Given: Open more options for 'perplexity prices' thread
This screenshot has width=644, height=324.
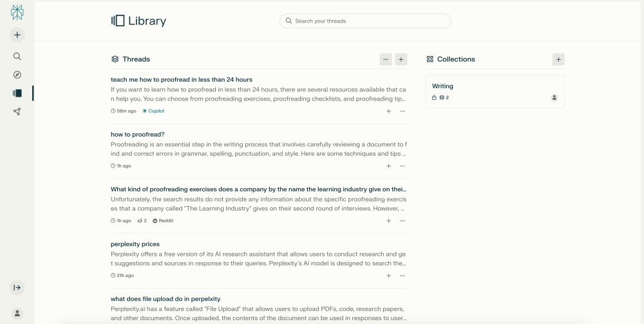Looking at the screenshot, I should point(402,276).
